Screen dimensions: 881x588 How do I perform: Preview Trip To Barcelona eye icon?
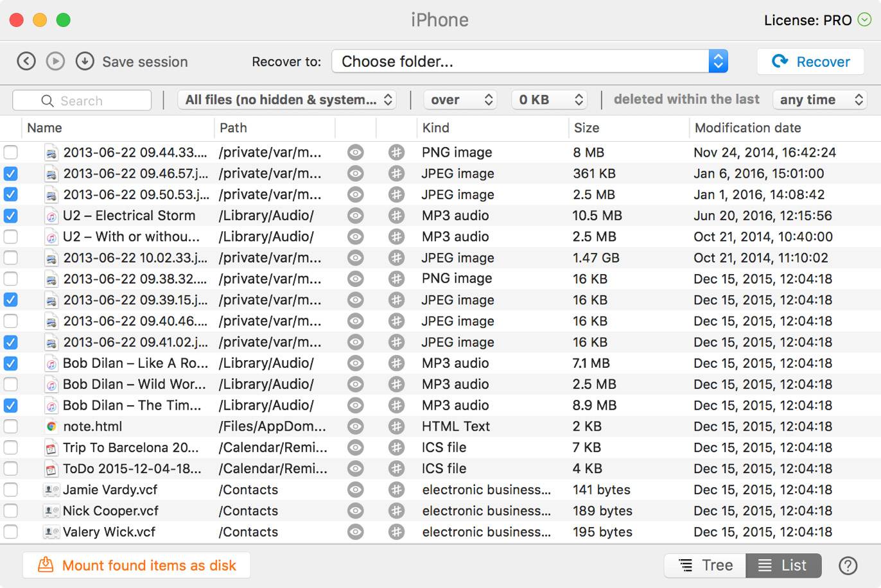click(x=355, y=447)
